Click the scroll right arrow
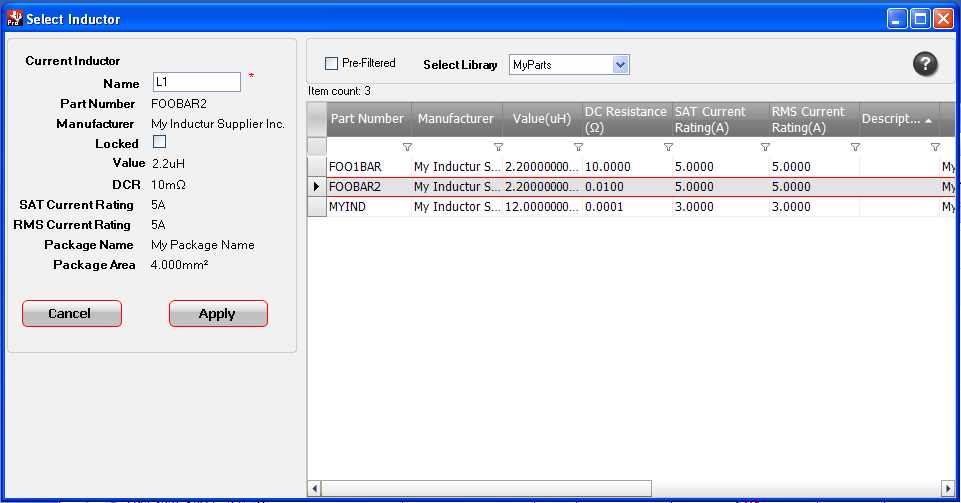961x503 pixels. (948, 488)
